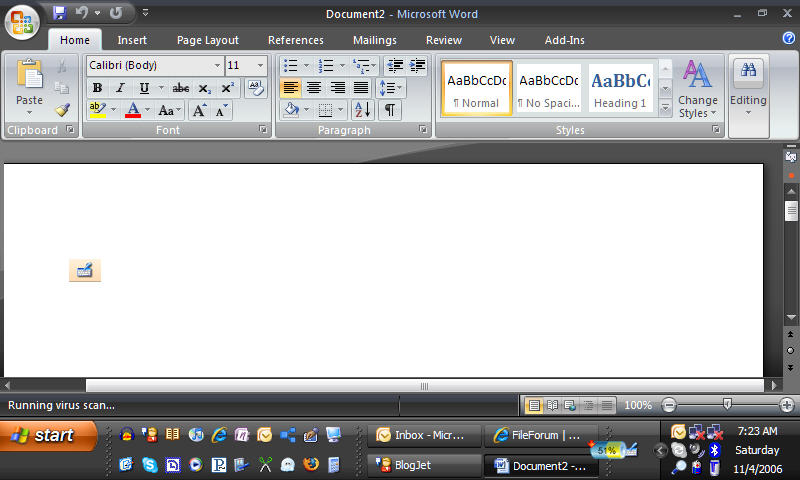Open Word Help question mark
800x480 pixels.
click(x=789, y=38)
